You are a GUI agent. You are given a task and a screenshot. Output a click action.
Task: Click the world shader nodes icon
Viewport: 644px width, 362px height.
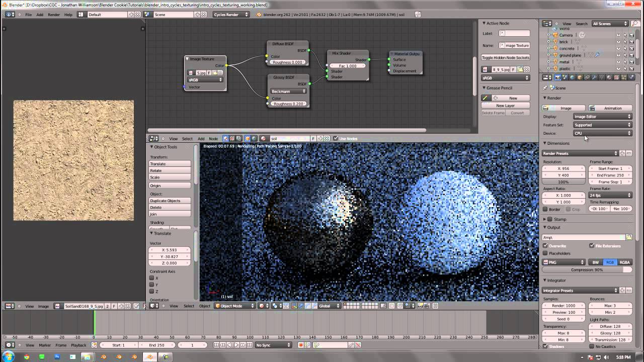pyautogui.click(x=254, y=138)
